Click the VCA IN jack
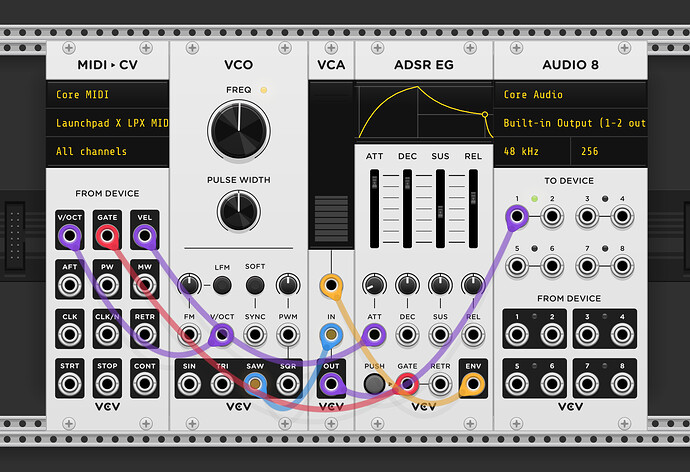This screenshot has width=690, height=472. point(331,335)
